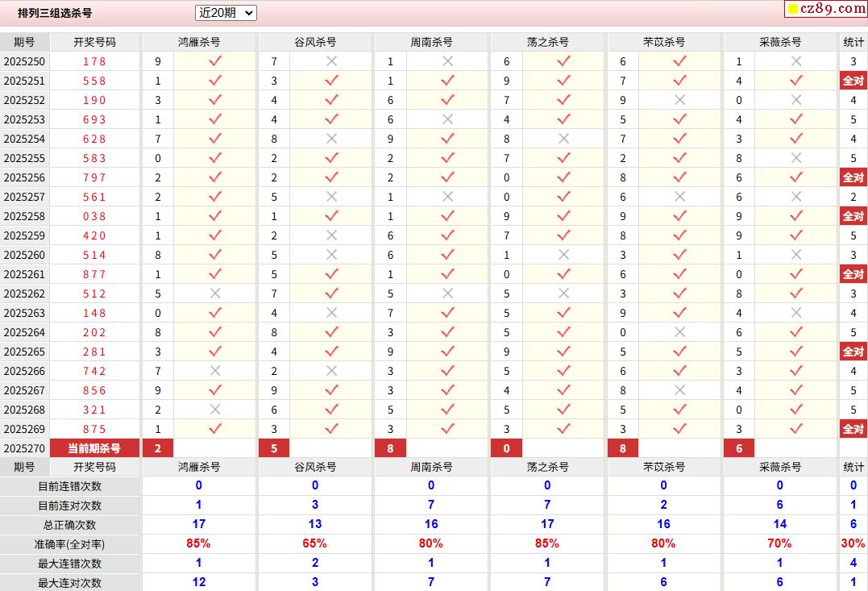
Task: Click the 准确率(全对率) row label
Action: (x=70, y=544)
